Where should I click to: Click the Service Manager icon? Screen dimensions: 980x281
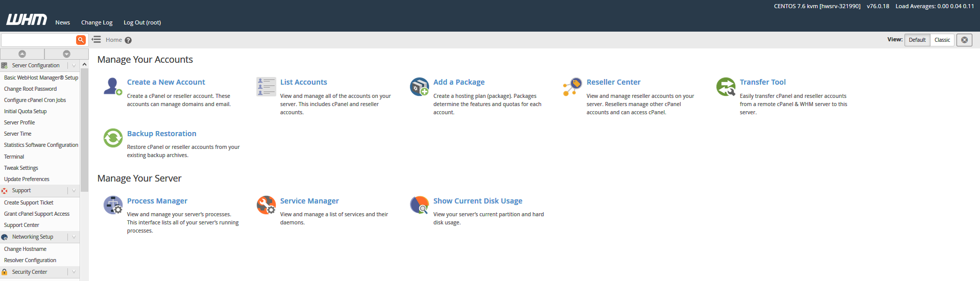(x=266, y=205)
